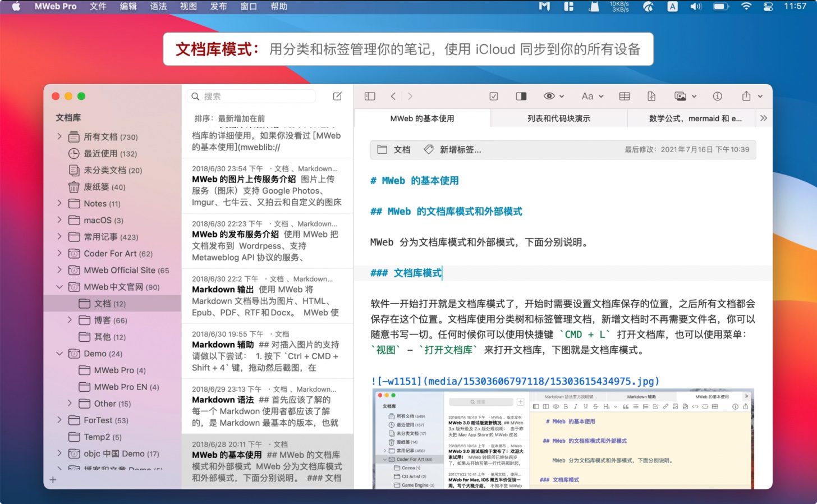Open the Apple menu
Image resolution: width=817 pixels, height=504 pixels.
coord(16,7)
